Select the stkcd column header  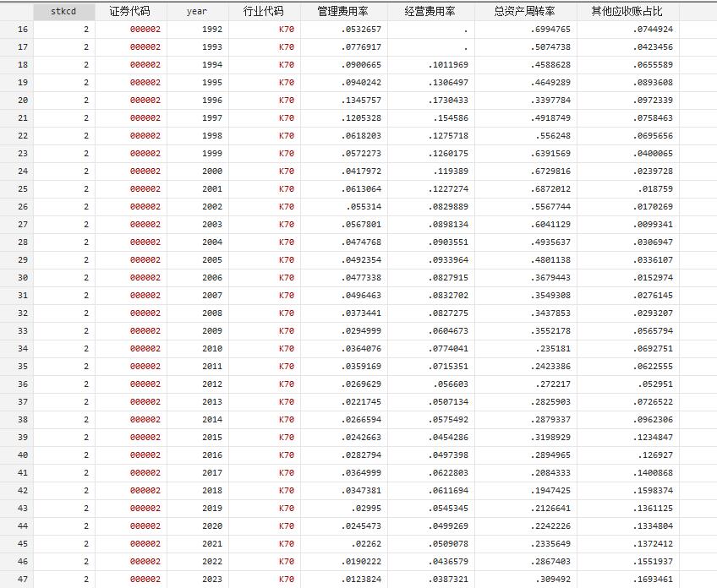point(64,12)
